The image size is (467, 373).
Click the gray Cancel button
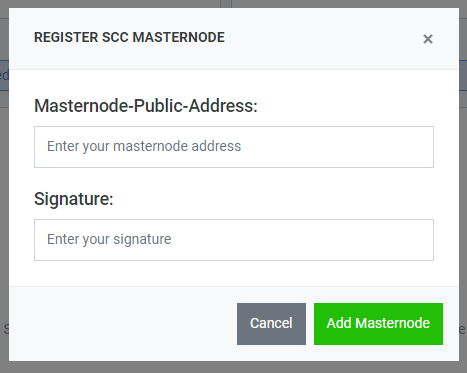(271, 324)
